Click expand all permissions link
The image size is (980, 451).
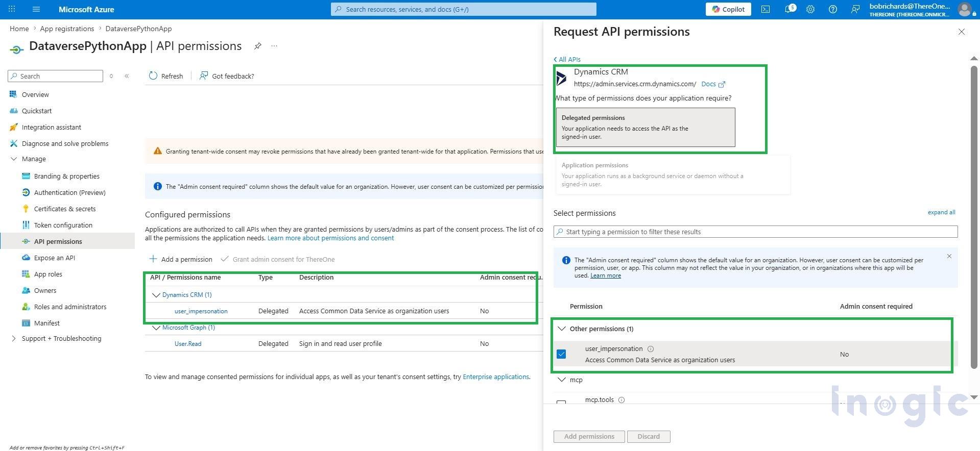pyautogui.click(x=941, y=212)
